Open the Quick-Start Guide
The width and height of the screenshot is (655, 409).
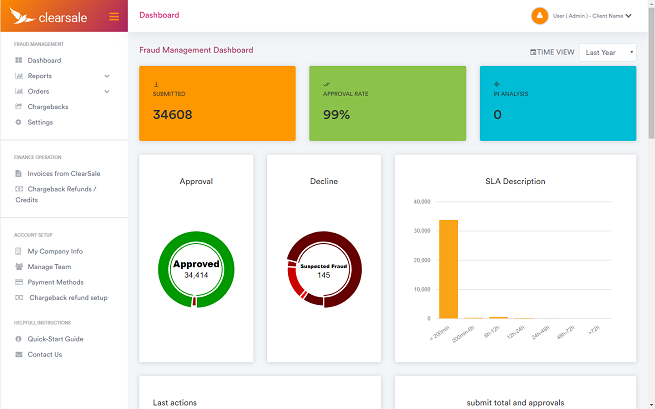[56, 339]
